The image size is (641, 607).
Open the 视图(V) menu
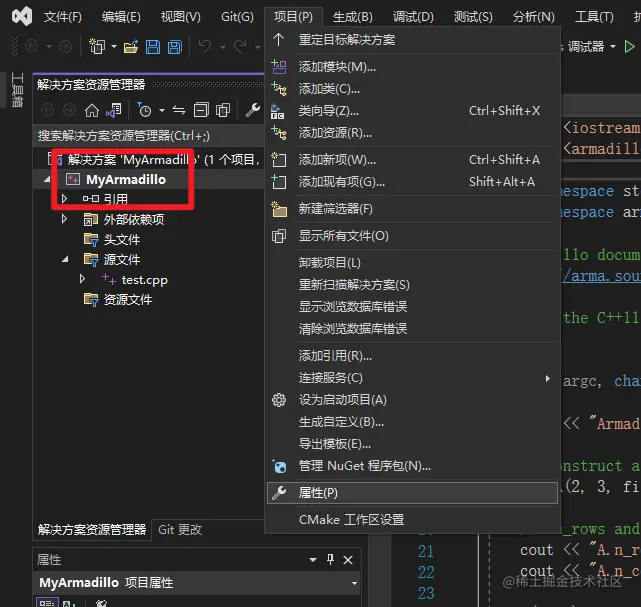pyautogui.click(x=180, y=17)
